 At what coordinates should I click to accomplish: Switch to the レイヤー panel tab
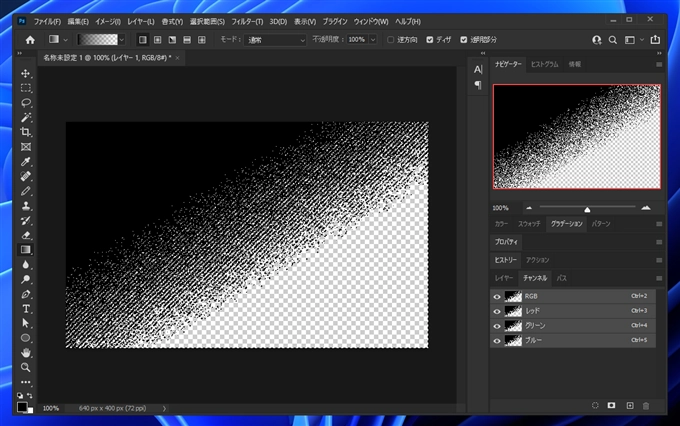point(505,277)
